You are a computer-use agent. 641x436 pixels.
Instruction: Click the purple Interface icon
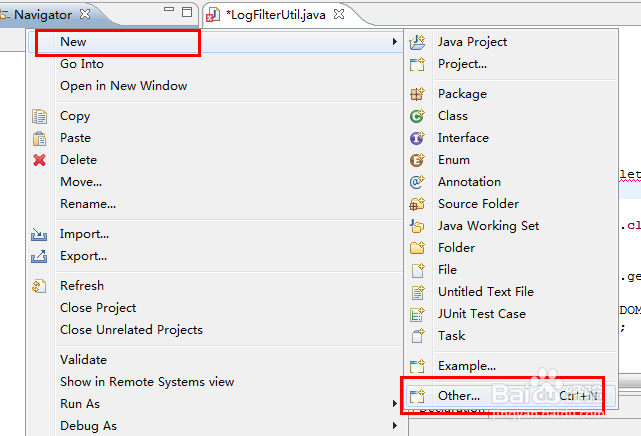418,138
